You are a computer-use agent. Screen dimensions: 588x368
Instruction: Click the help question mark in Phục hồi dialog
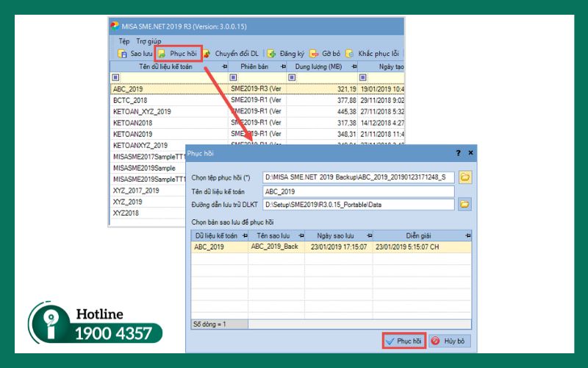(458, 153)
